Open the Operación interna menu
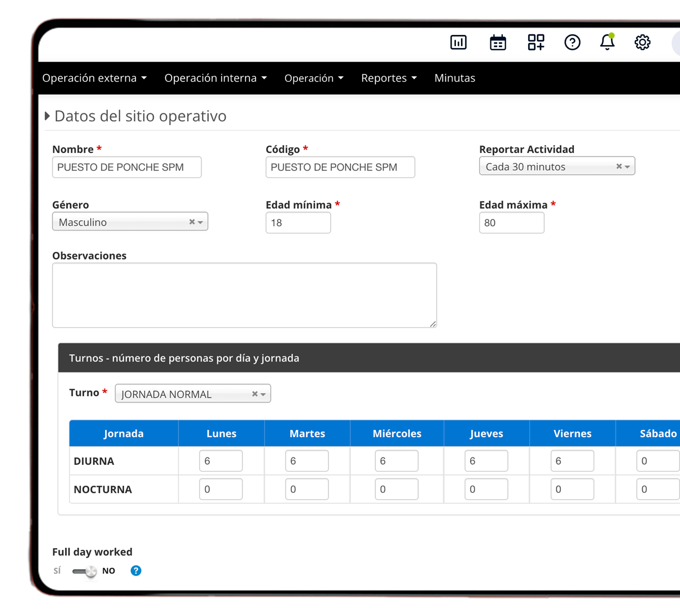 216,78
